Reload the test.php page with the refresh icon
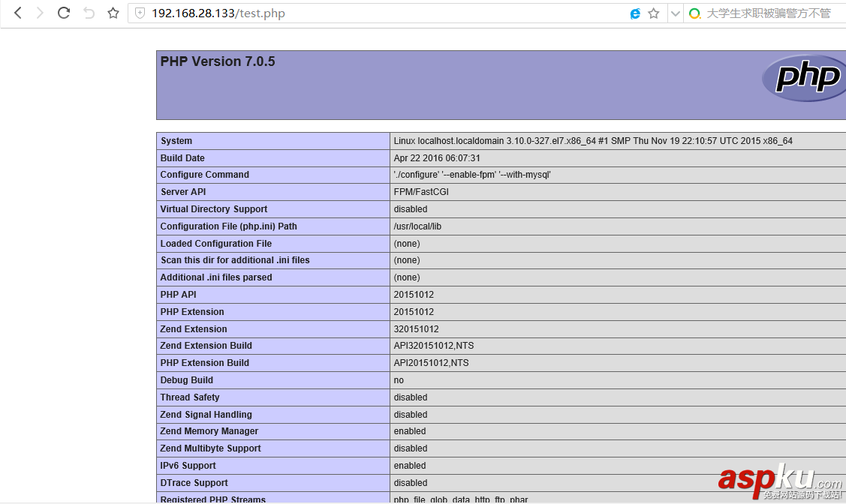 click(63, 13)
